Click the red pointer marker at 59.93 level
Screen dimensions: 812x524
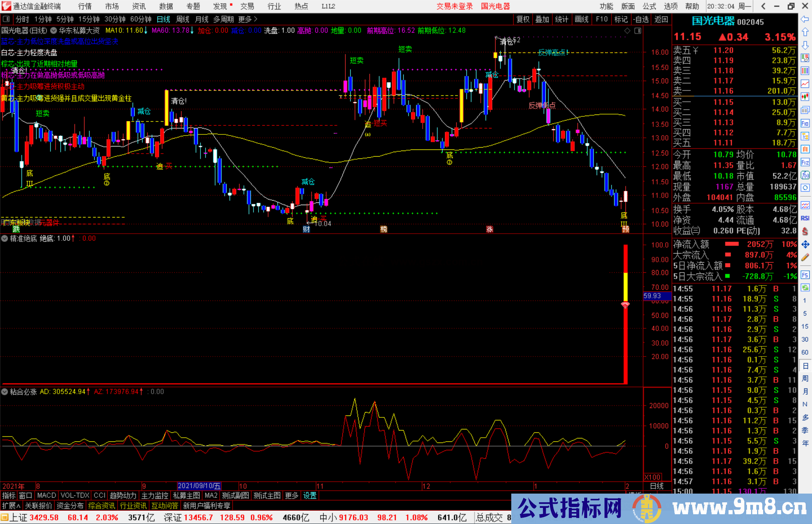coord(625,305)
